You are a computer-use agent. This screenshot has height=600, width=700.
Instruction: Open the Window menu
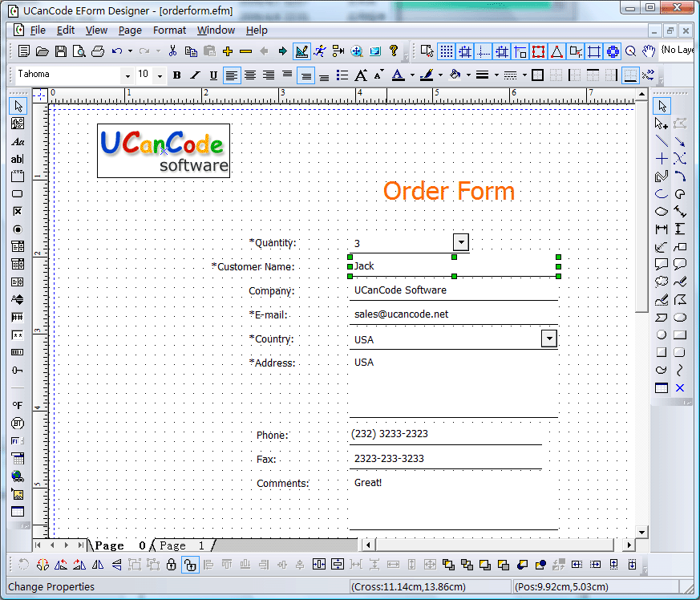pos(216,30)
